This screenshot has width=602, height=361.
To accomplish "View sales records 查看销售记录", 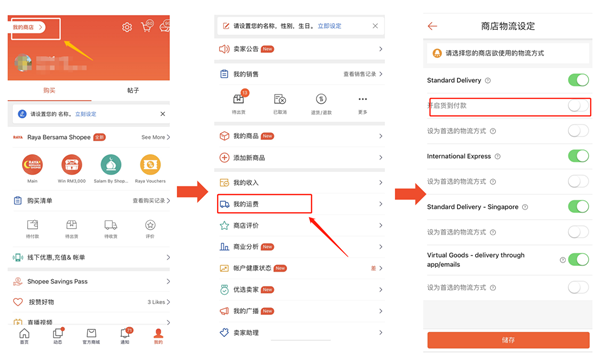I will pos(363,74).
